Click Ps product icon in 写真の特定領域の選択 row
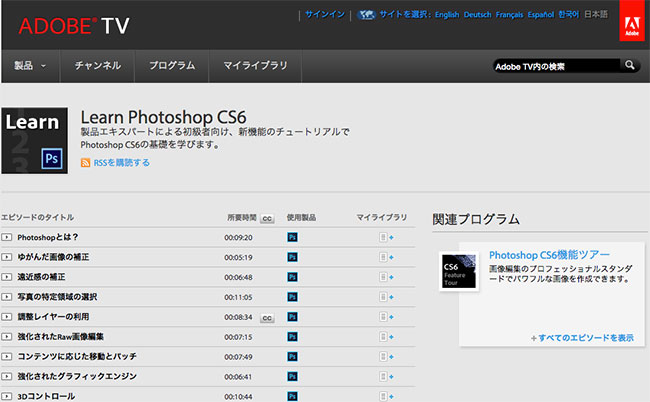 (292, 297)
